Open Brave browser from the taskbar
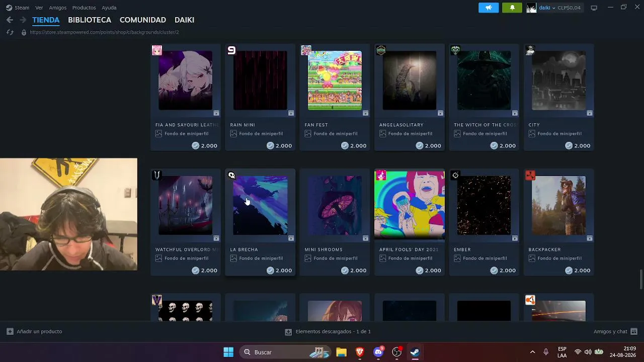 pos(360,352)
